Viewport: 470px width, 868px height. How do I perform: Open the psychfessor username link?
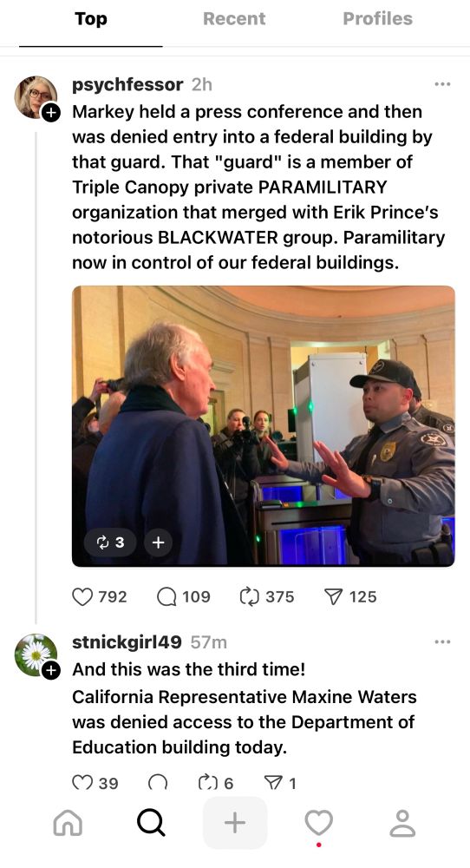[127, 84]
